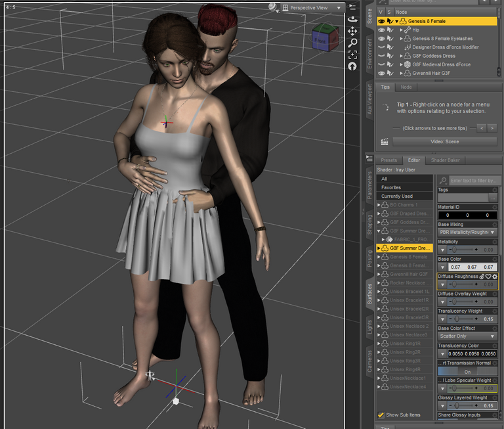Expand G8F Goddess Dress in Scene
The image size is (504, 429).
click(401, 56)
